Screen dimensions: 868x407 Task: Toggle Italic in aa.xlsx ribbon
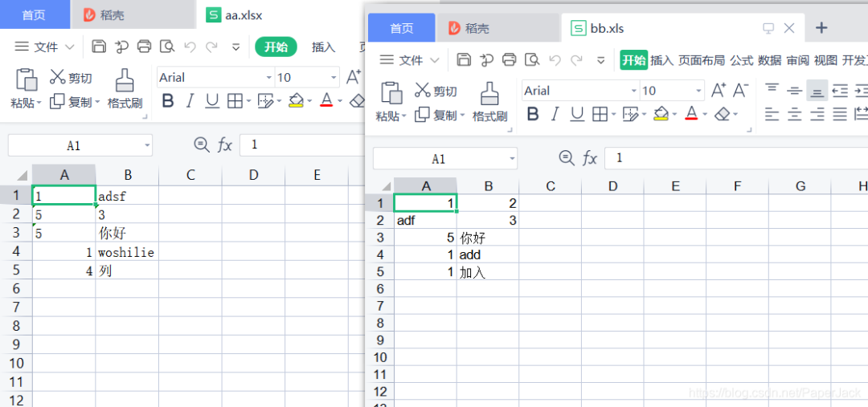[x=190, y=101]
